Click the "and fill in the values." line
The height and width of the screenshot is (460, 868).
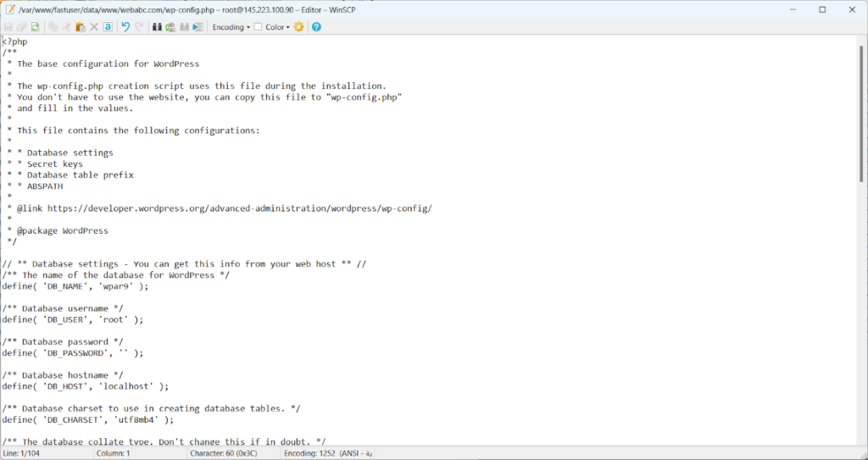tap(70, 108)
